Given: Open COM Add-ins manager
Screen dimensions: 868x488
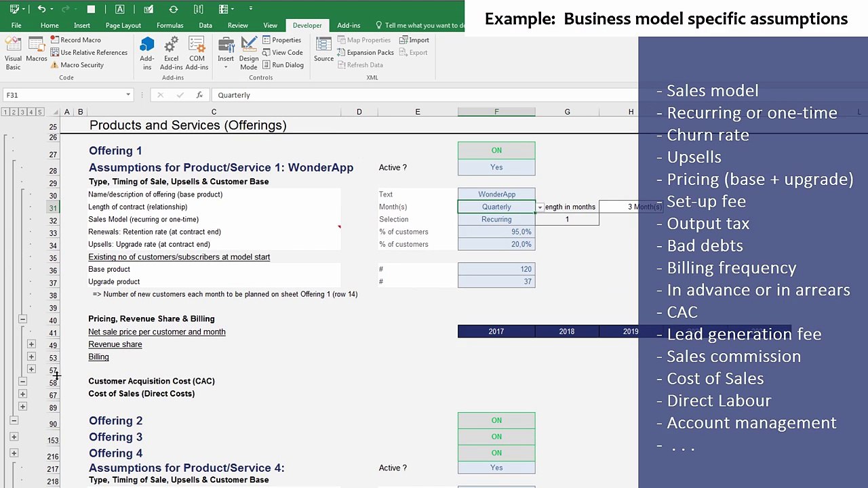Looking at the screenshot, I should (197, 53).
